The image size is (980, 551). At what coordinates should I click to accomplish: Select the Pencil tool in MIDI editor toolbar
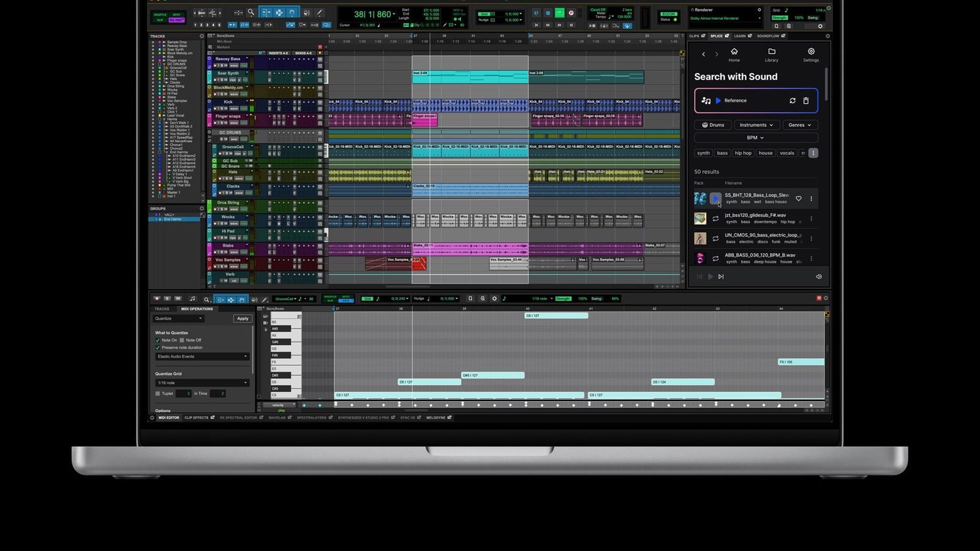265,299
